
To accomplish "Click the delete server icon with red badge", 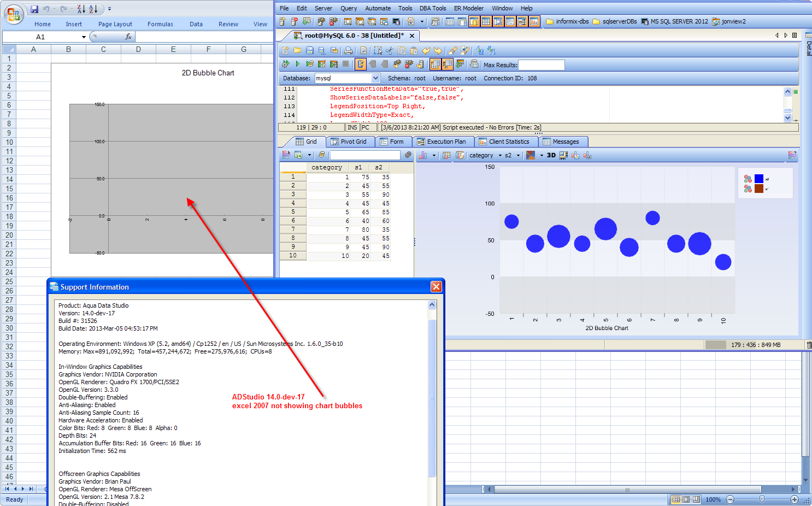I will 295,21.
